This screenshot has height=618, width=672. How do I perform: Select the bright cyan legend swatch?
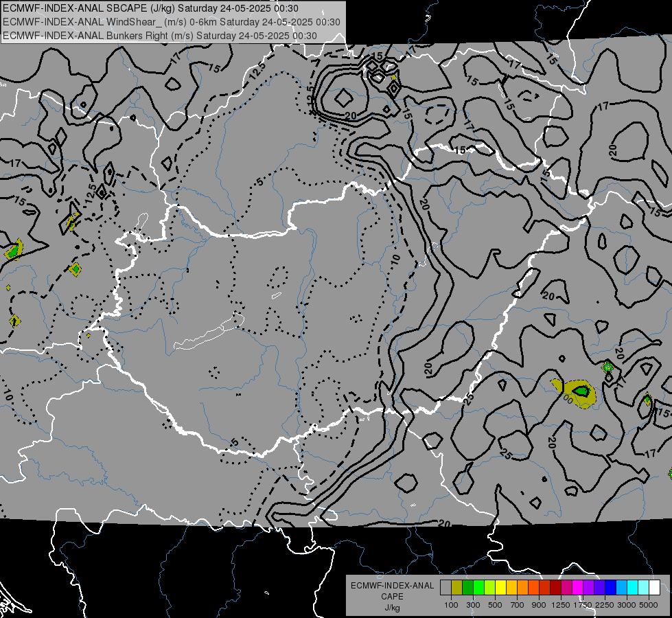[633, 587]
